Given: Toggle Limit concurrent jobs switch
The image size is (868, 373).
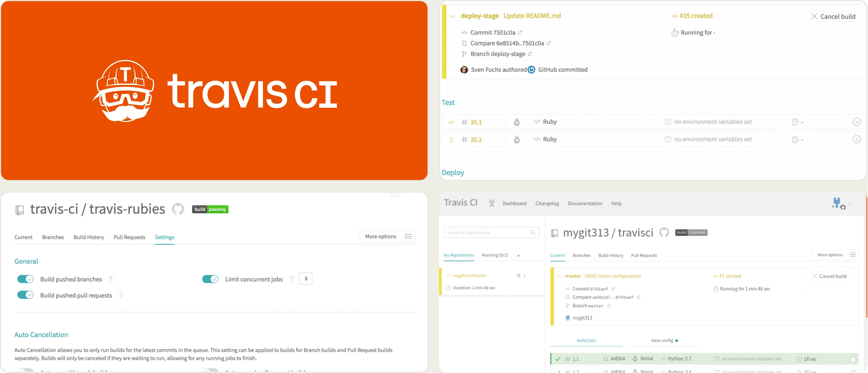Looking at the screenshot, I should (210, 279).
